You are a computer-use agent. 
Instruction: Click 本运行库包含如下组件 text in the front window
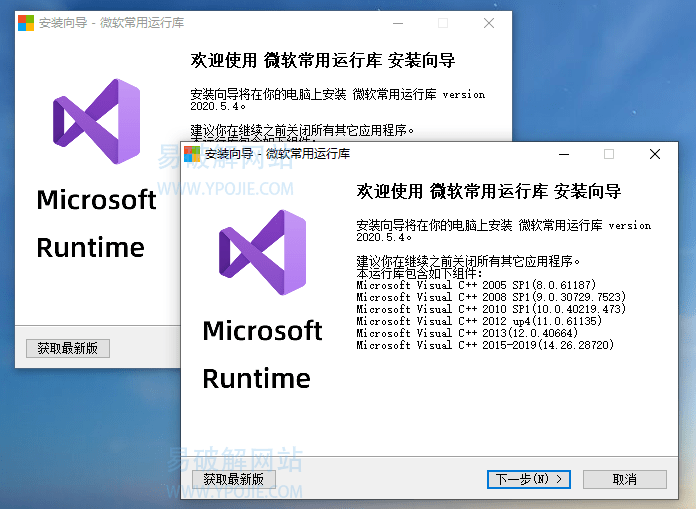pos(419,273)
